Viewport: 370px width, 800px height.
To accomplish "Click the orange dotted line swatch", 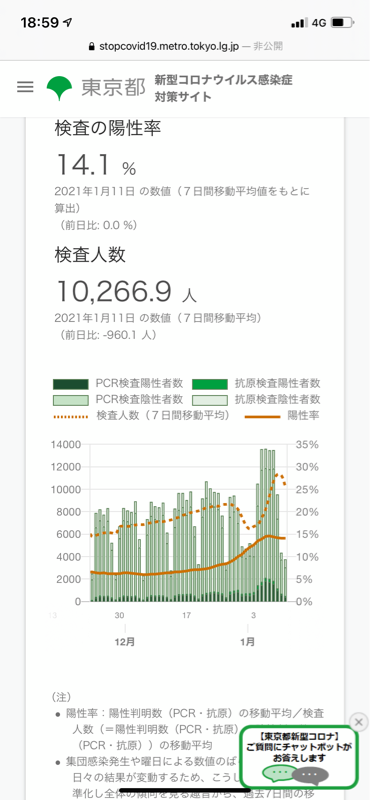I will tap(70, 416).
